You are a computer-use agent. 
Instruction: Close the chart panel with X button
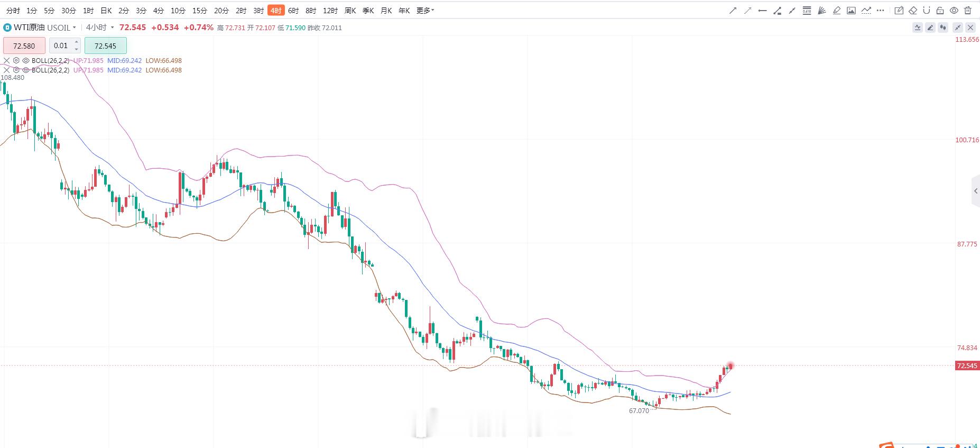pos(970,28)
